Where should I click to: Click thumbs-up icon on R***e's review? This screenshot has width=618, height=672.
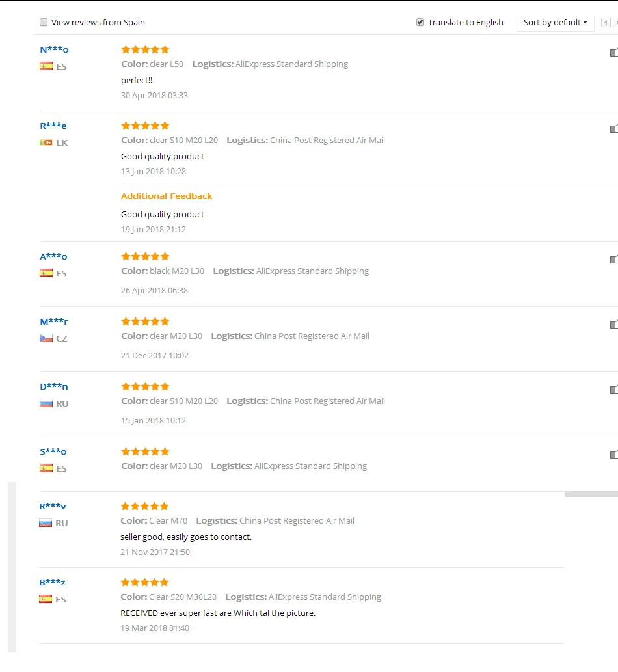pos(614,128)
